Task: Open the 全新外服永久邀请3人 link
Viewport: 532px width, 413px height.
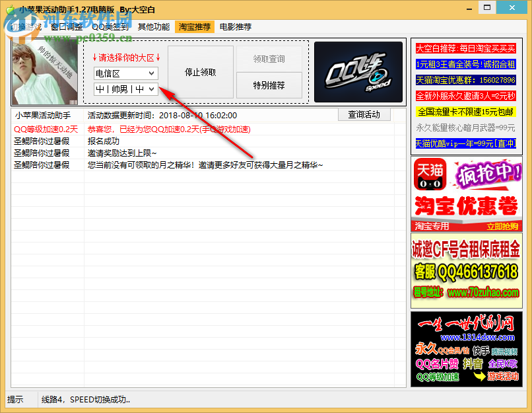Action: (465, 96)
